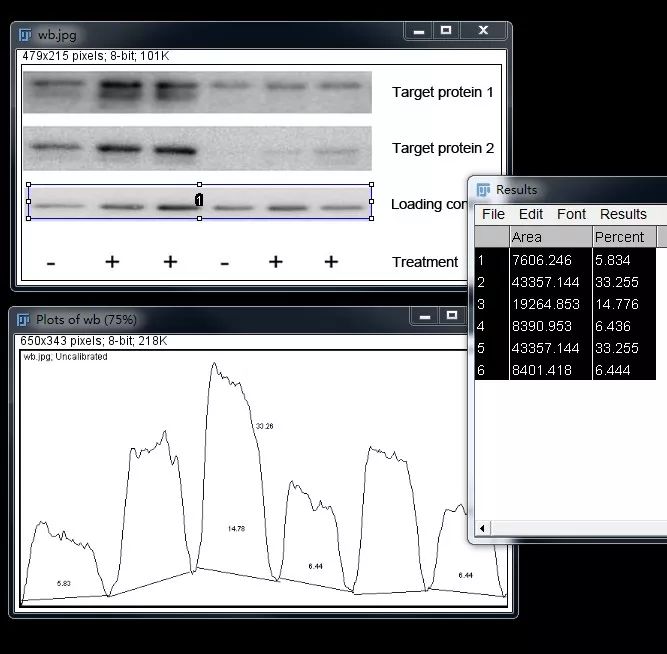This screenshot has width=667, height=654.
Task: Maximize the wb.jpg window
Action: coord(446,31)
